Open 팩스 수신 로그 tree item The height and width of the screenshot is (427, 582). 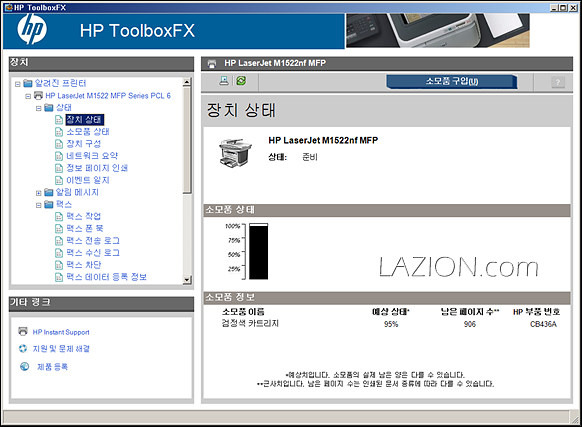(x=93, y=253)
